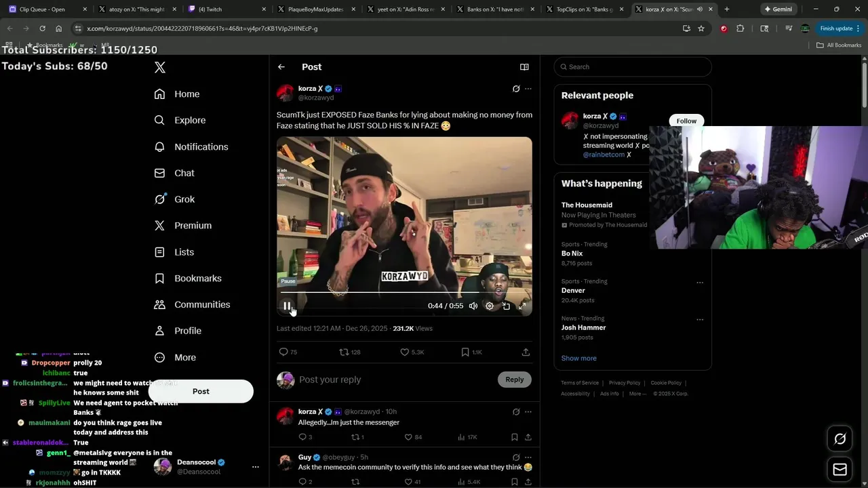Mute the video volume
Viewport: 868px width, 488px height.
(x=473, y=306)
